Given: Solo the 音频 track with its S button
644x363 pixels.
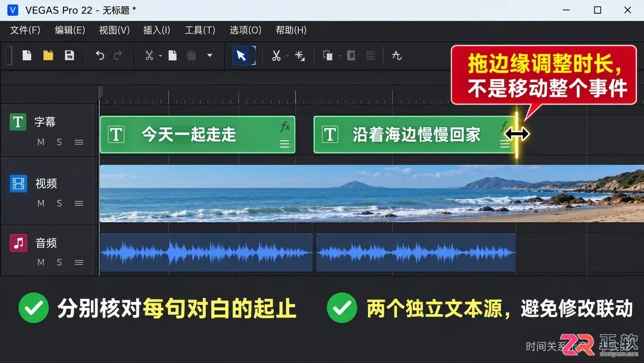Looking at the screenshot, I should click(59, 262).
